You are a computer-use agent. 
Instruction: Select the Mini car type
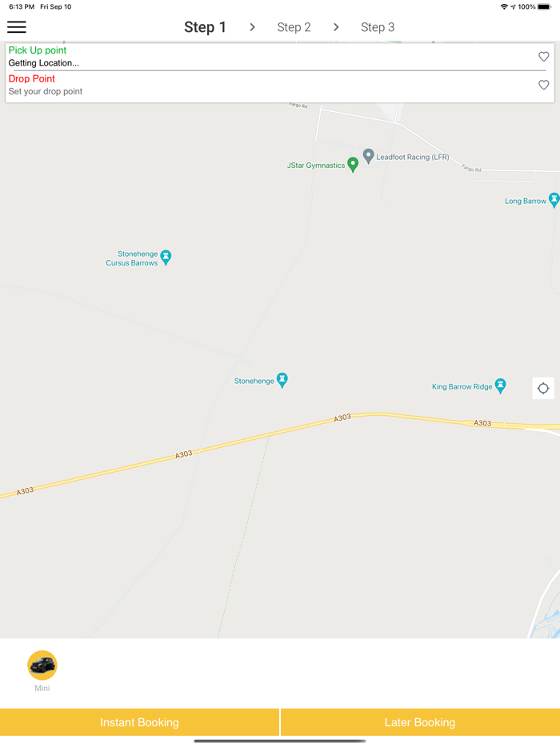click(x=42, y=665)
